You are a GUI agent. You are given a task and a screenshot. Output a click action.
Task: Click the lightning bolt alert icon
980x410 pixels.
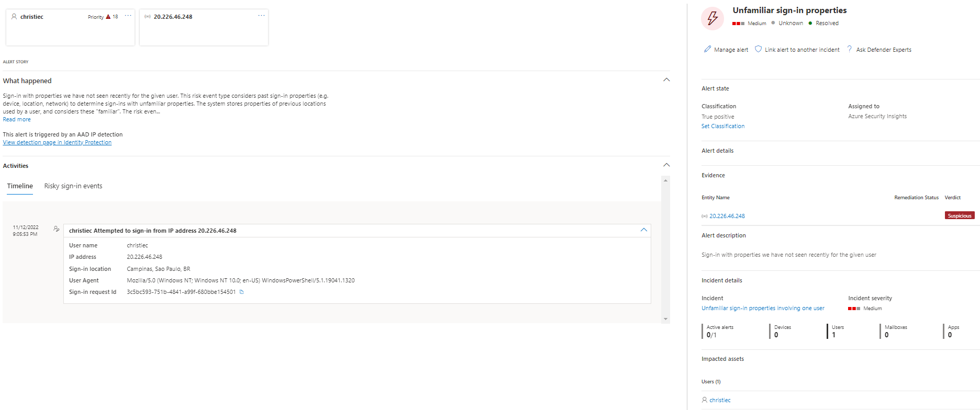(x=712, y=19)
